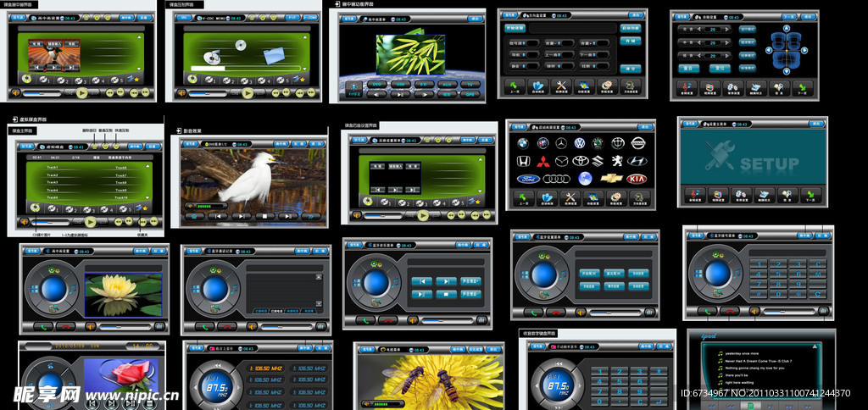Viewport: 868px width, 410px height.
Task: Select the blue Ford oval logo
Action: click(x=528, y=179)
